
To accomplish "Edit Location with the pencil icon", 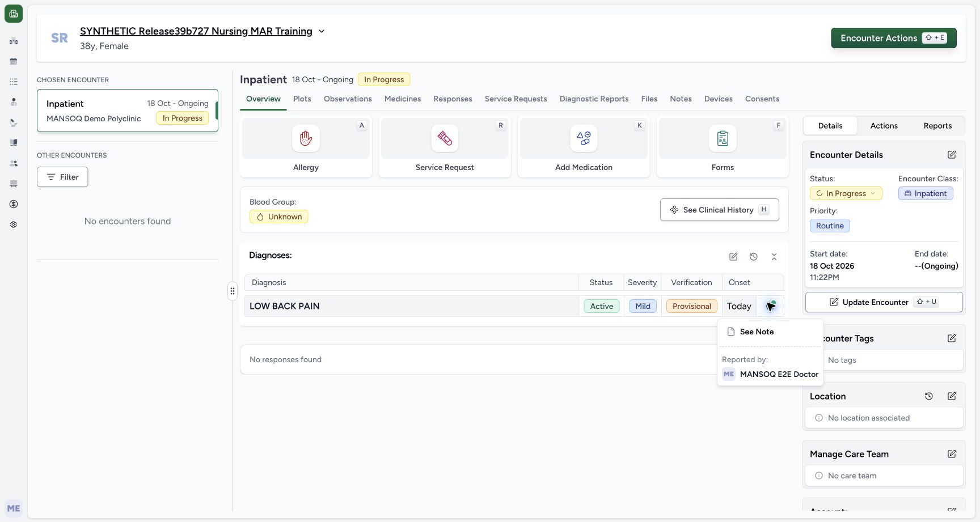I will point(952,396).
